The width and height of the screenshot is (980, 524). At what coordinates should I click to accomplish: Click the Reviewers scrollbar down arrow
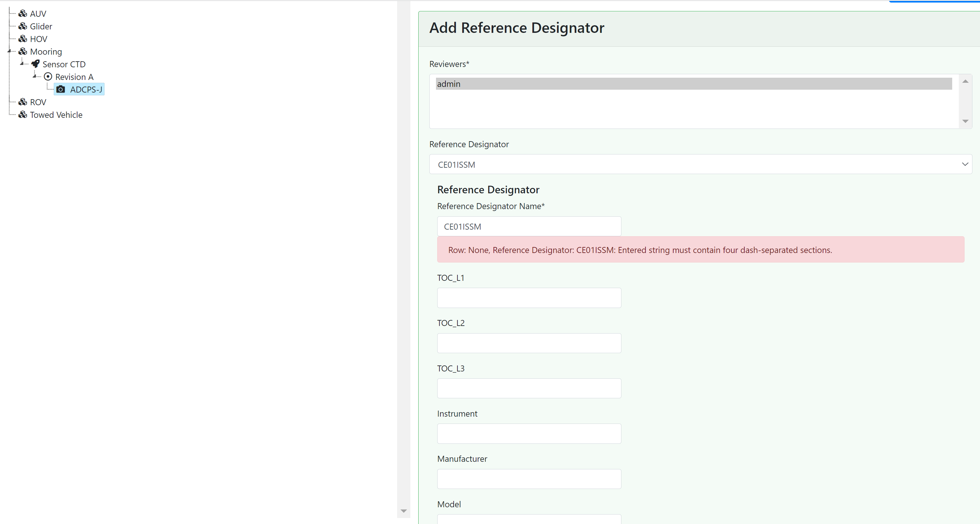[965, 121]
